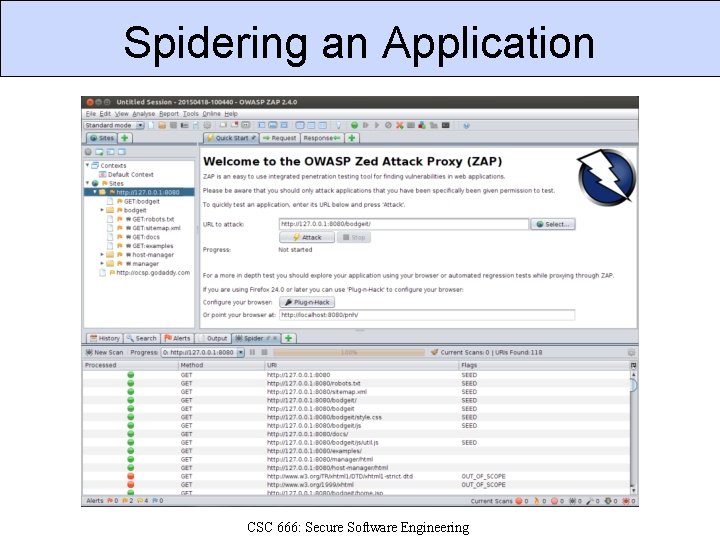Open the Online menu
720x540 pixels.
[211, 113]
